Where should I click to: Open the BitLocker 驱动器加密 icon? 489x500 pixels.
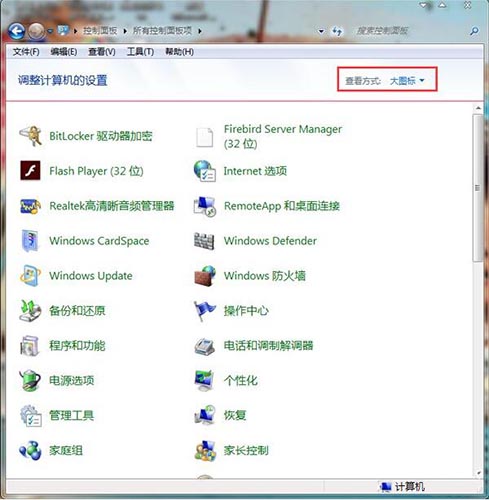pyautogui.click(x=30, y=136)
